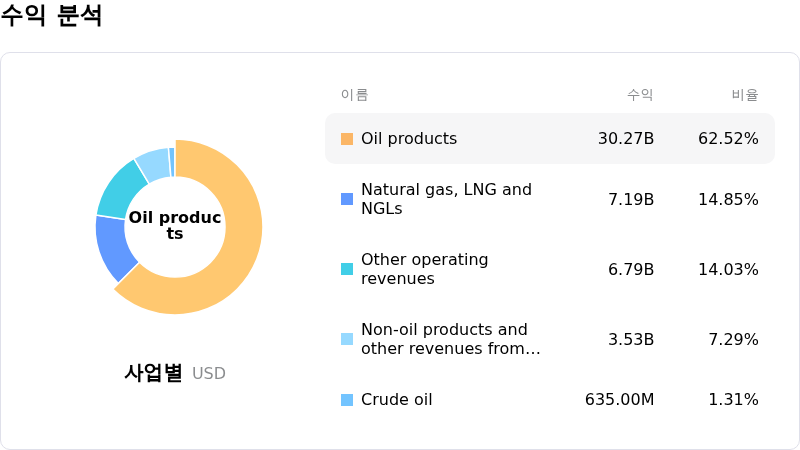The image size is (800, 450).
Task: Select the light blue Non-oil donut segment
Action: [153, 163]
